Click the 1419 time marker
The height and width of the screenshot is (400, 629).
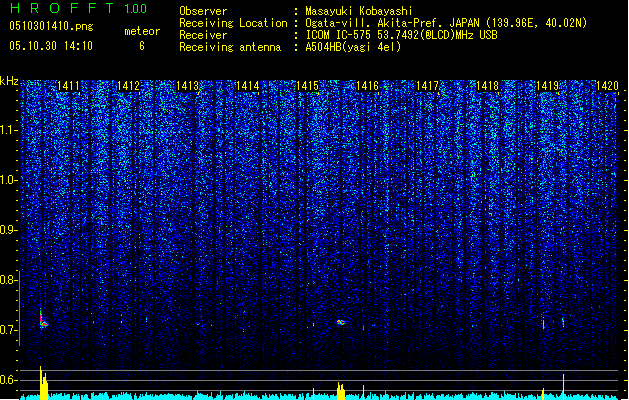[548, 86]
